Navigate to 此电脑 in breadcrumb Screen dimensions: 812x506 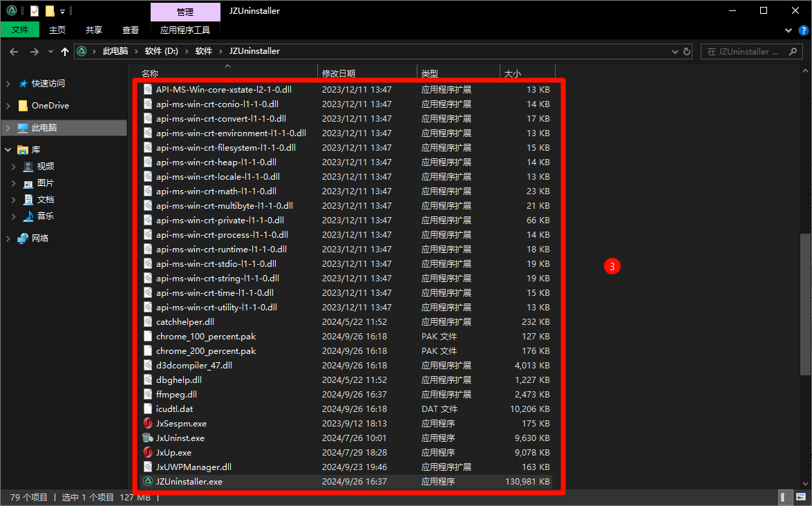pyautogui.click(x=115, y=50)
